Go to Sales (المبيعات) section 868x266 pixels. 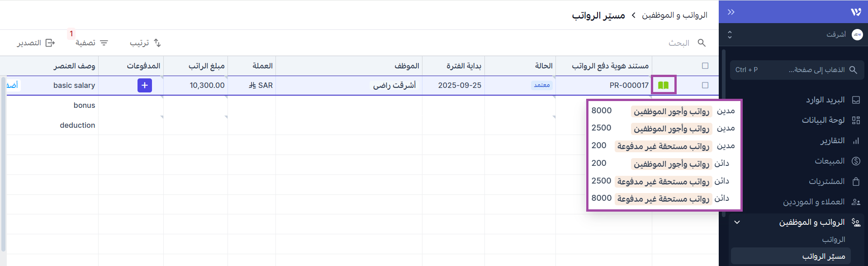(830, 161)
